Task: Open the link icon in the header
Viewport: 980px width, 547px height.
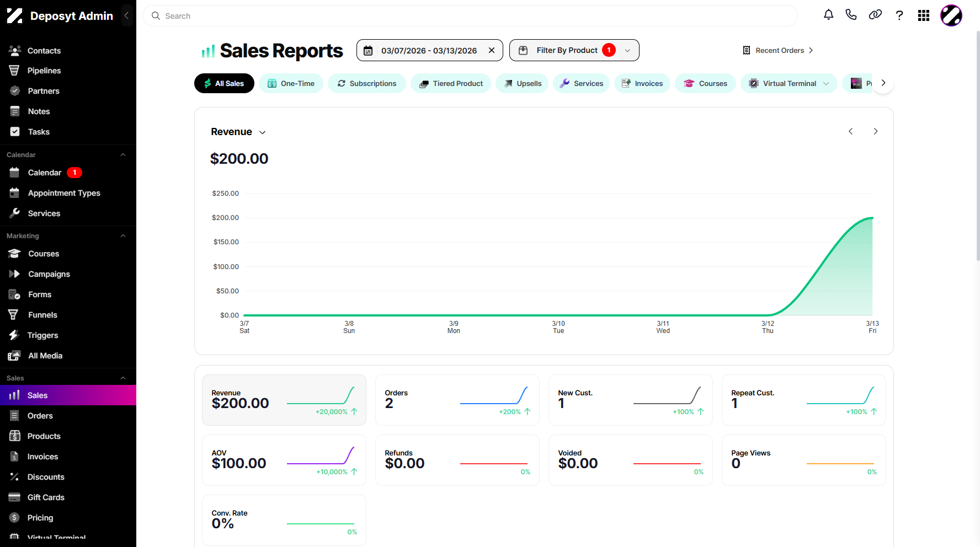Action: (x=875, y=15)
